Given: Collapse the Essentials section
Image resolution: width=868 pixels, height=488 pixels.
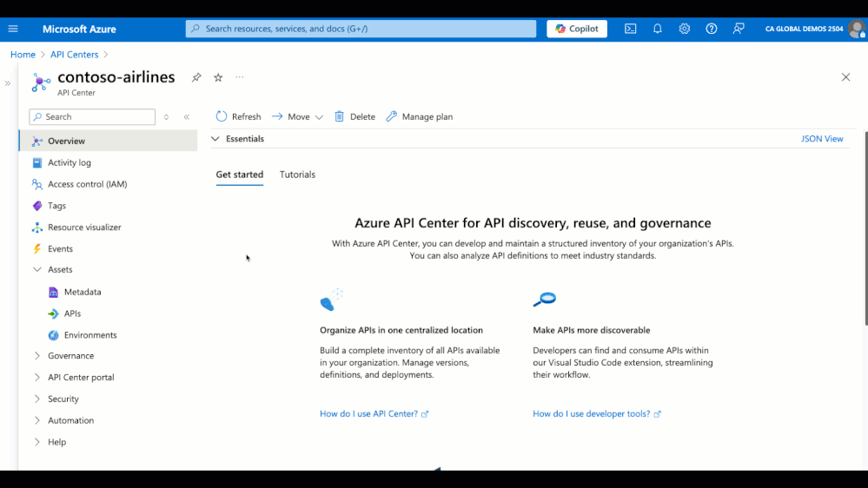Looking at the screenshot, I should coord(215,139).
